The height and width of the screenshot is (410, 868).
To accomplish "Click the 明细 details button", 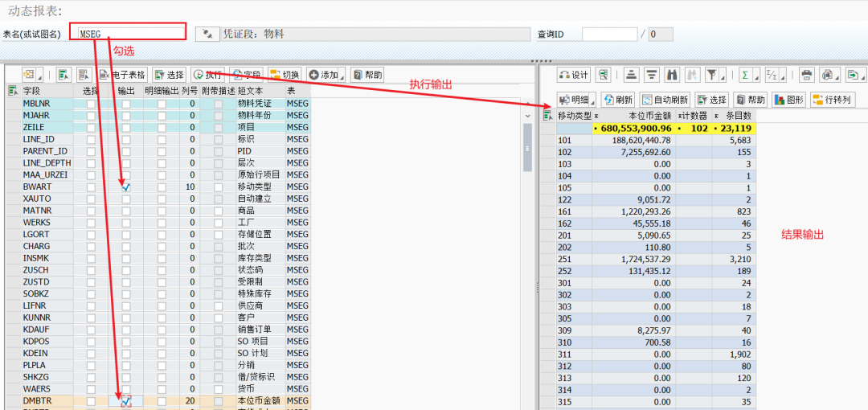I will 574,100.
